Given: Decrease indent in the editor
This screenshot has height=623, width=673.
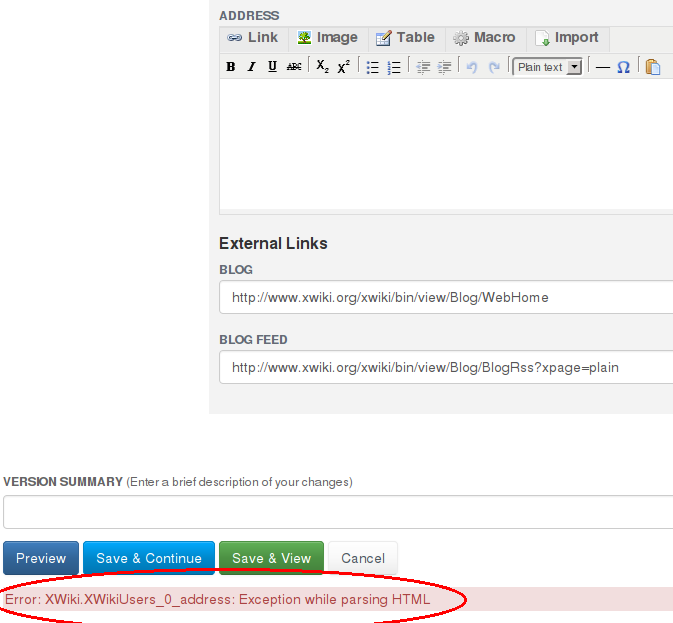Looking at the screenshot, I should (x=423, y=67).
